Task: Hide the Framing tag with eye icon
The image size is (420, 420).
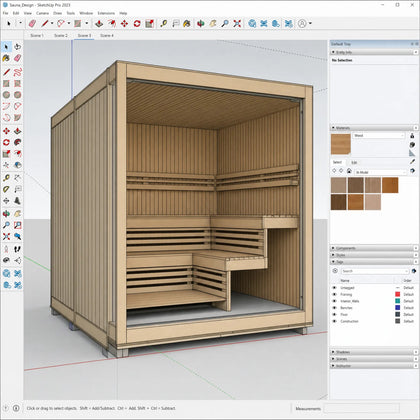Action: pos(334,294)
